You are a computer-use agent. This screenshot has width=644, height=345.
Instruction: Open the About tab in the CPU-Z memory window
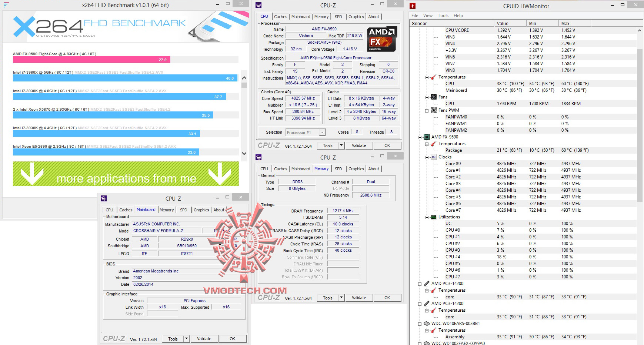(374, 169)
